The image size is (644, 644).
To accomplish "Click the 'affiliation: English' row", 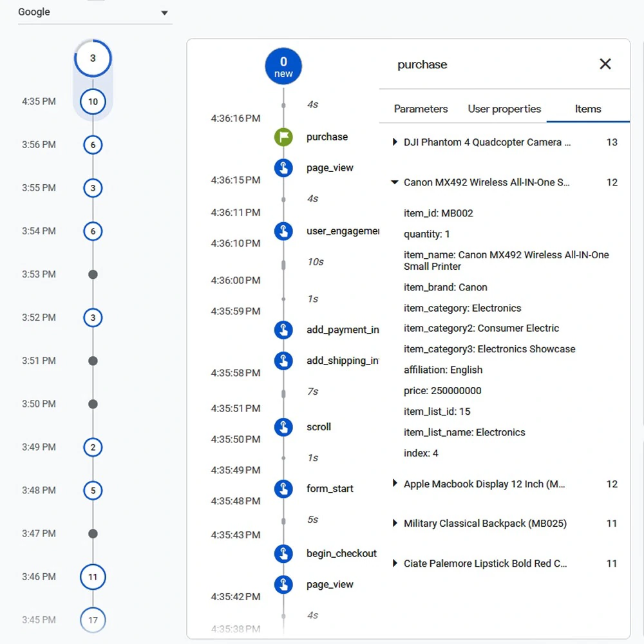I will tap(443, 370).
